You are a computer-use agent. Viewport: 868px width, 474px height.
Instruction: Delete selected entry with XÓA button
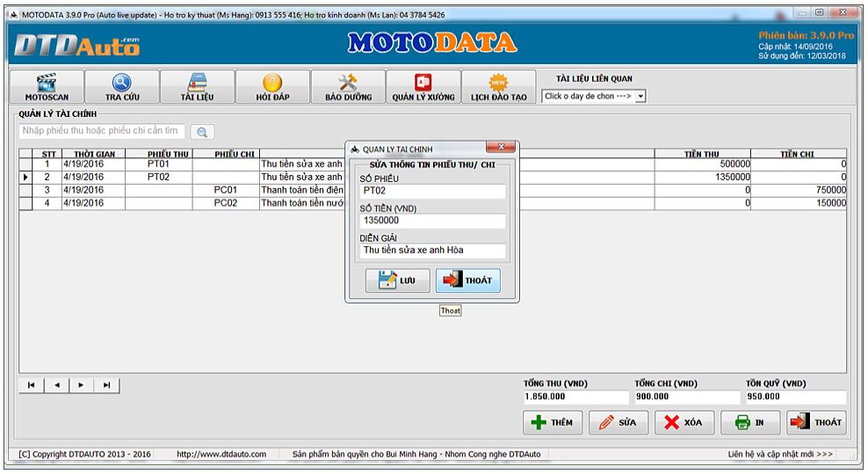(x=684, y=422)
